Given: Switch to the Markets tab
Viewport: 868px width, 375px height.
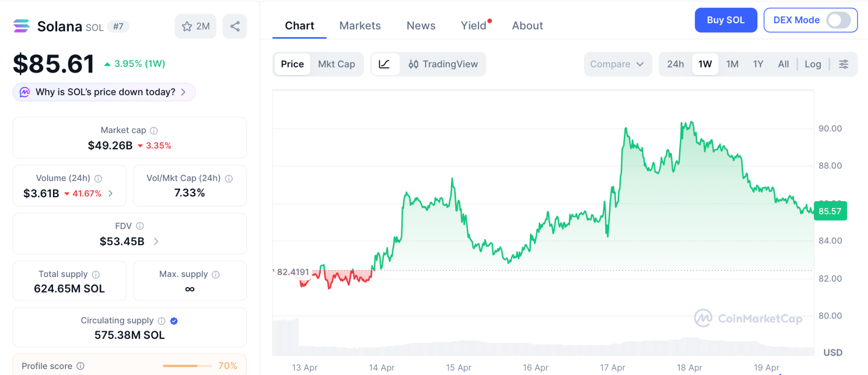Looking at the screenshot, I should pos(360,26).
